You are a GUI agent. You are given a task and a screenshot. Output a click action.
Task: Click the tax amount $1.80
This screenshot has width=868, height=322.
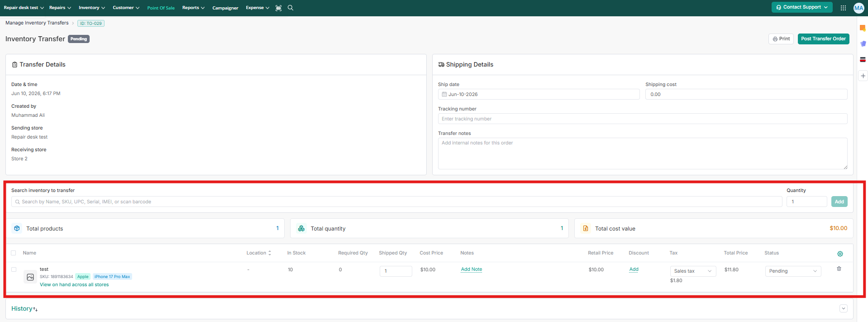point(676,280)
